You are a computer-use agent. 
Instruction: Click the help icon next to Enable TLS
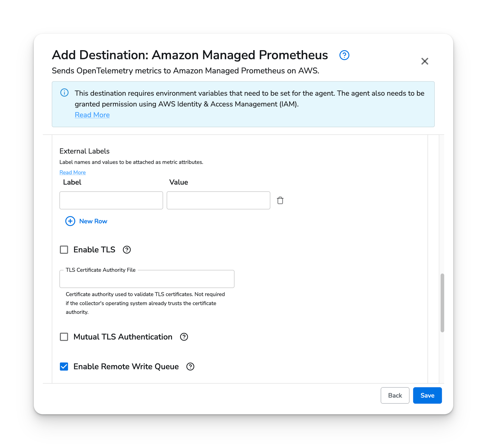126,250
